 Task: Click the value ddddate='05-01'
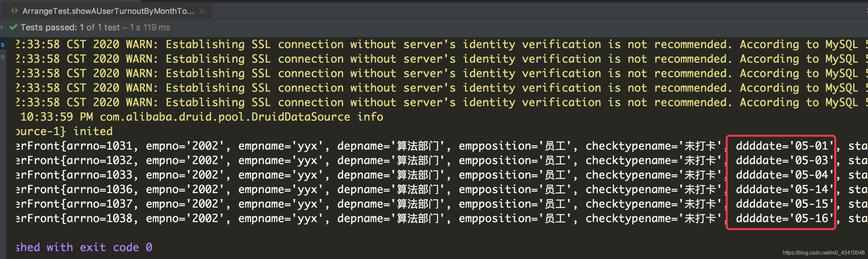785,146
